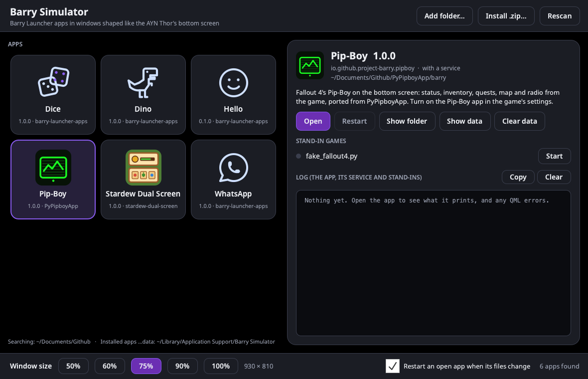Start the fake_fallout4.py stand-in game
The height and width of the screenshot is (379, 588).
tap(554, 156)
